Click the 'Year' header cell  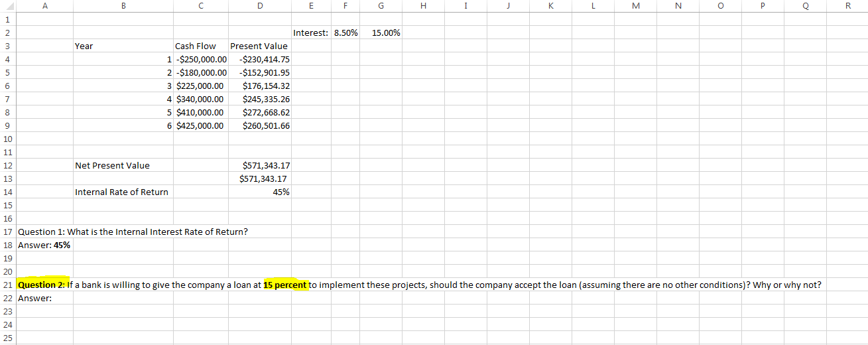click(x=123, y=46)
